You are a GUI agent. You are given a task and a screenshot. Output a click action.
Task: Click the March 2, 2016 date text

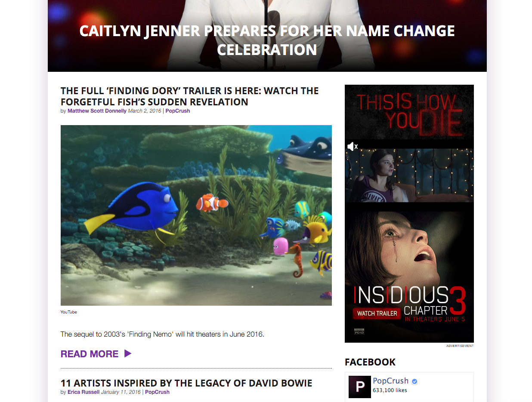pyautogui.click(x=145, y=111)
